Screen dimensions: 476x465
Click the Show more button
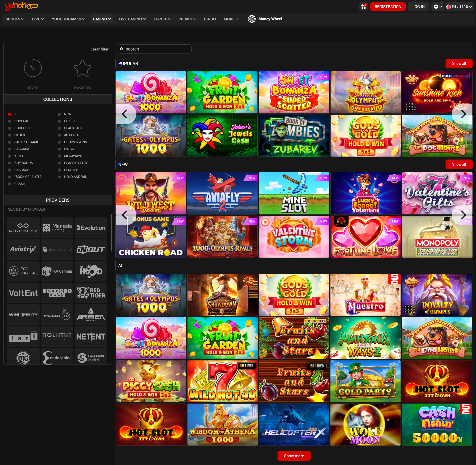pos(294,456)
